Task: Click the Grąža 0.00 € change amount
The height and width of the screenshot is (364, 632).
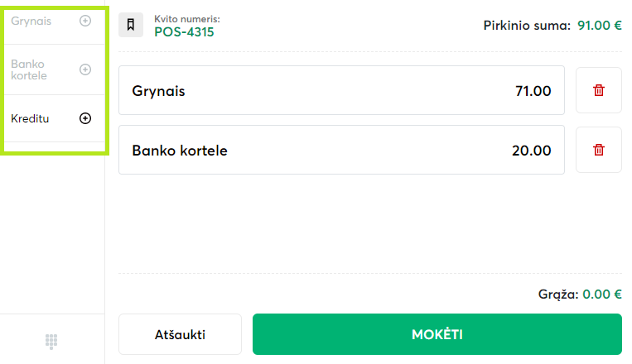Action: click(602, 294)
